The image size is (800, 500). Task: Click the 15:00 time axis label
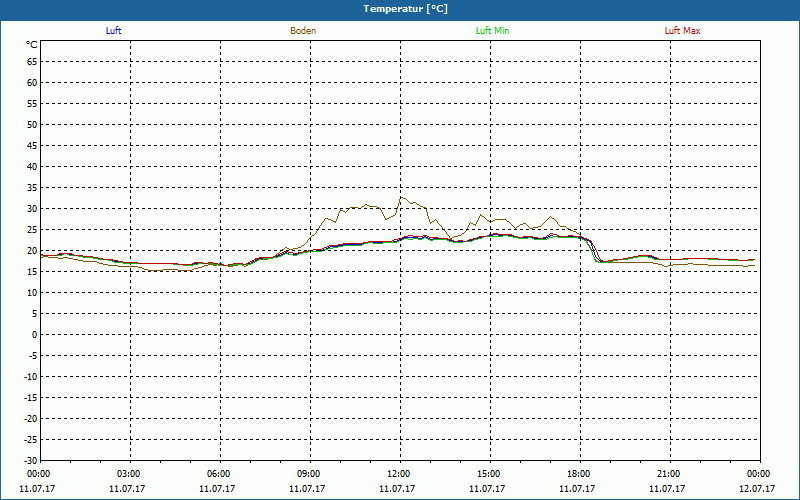(x=490, y=474)
